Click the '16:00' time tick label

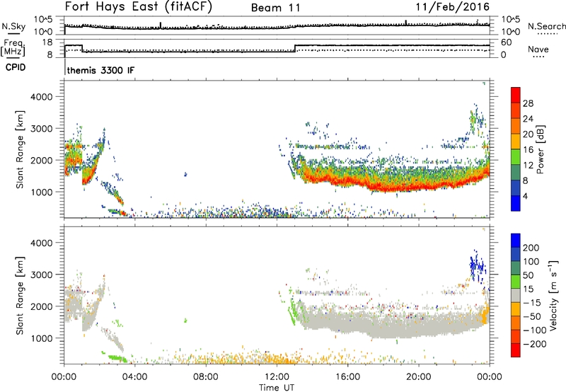tap(347, 377)
